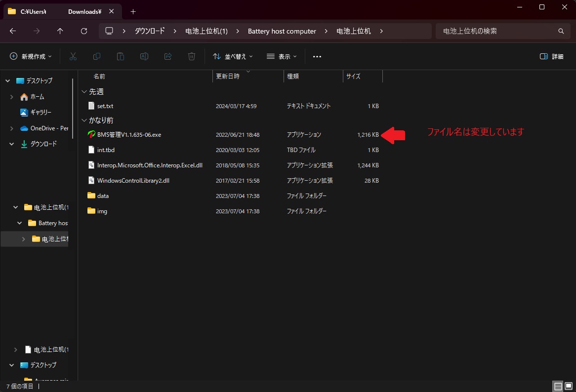This screenshot has width=576, height=392.
Task: Collapse the ダウンロード tree node
Action: click(x=11, y=144)
